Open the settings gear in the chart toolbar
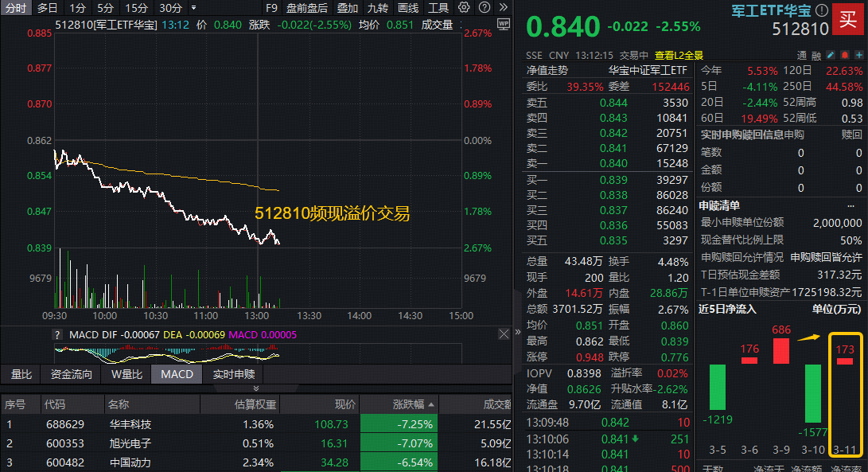 [x=464, y=7]
